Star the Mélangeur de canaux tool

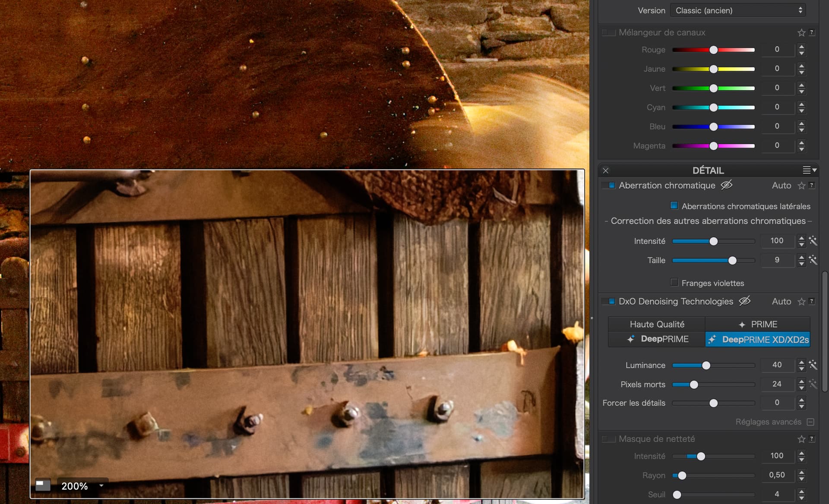point(801,32)
